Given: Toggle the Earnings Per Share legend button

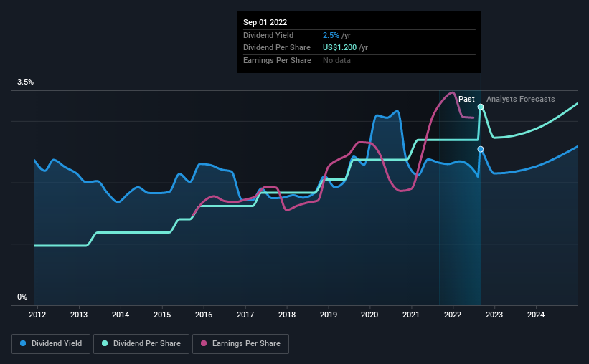Looking at the screenshot, I should [x=240, y=344].
